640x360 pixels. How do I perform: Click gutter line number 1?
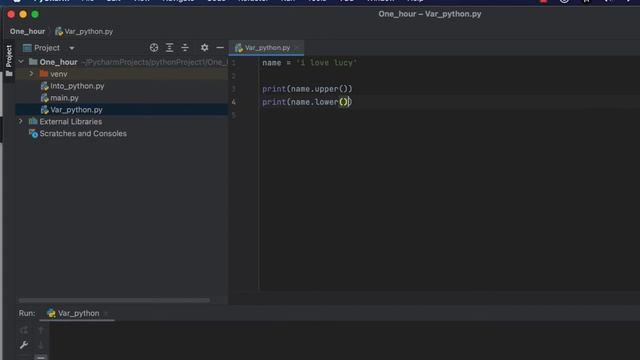pos(234,63)
